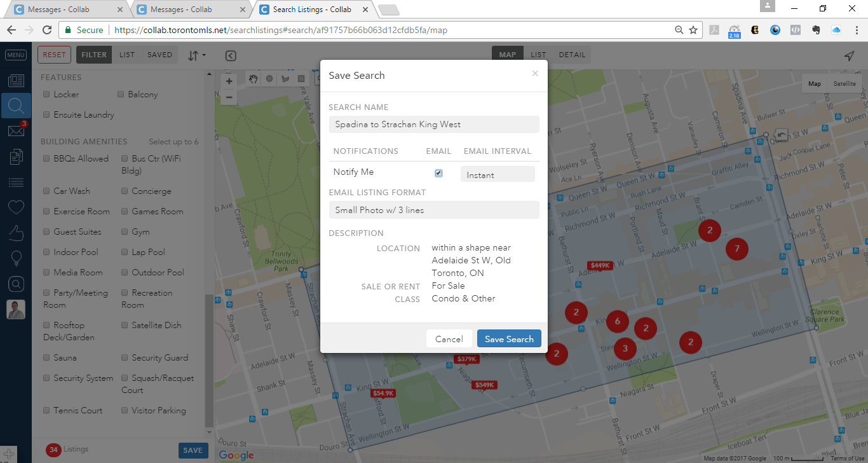Check the Concierge amenity checkbox
Viewport: 868px width, 463px height.
125,191
